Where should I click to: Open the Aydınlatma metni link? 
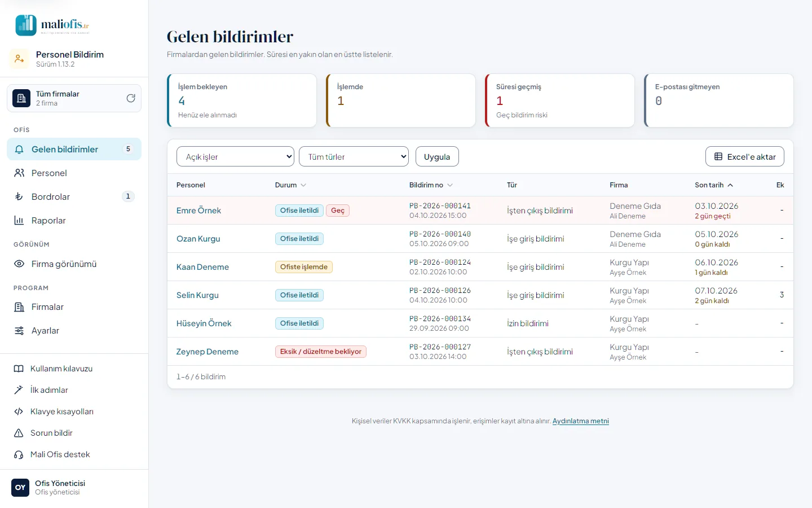click(x=581, y=421)
